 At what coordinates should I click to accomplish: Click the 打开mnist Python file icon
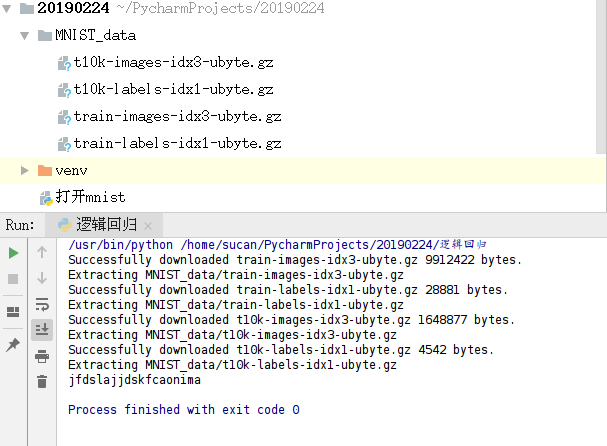[46, 198]
